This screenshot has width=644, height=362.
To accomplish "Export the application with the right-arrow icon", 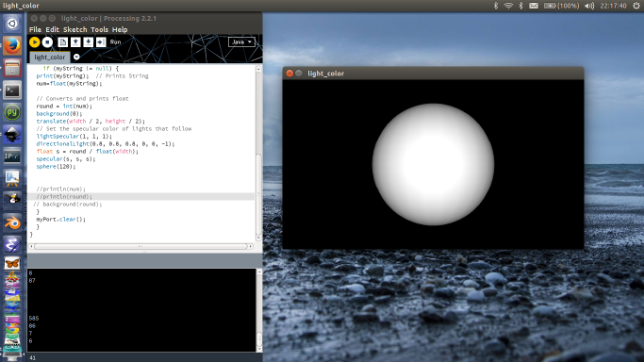I will click(101, 41).
